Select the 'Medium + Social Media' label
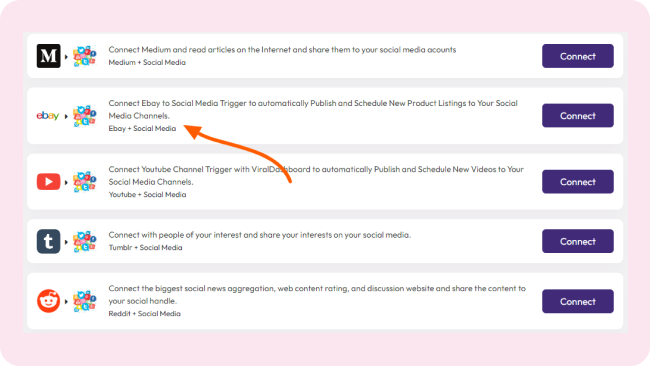This screenshot has width=650, height=366. [147, 63]
